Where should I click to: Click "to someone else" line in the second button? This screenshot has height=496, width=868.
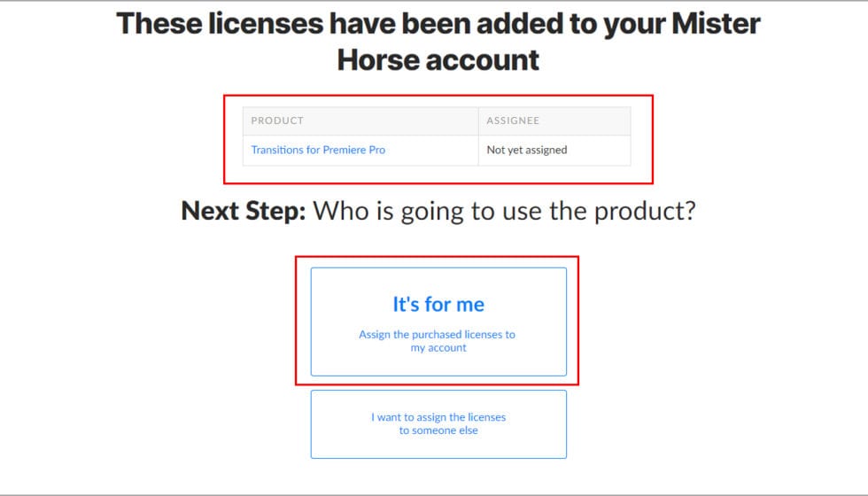coord(438,430)
